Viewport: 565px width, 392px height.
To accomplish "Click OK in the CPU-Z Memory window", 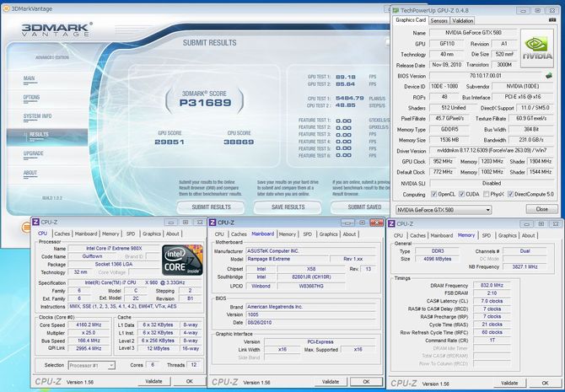I will click(x=545, y=383).
